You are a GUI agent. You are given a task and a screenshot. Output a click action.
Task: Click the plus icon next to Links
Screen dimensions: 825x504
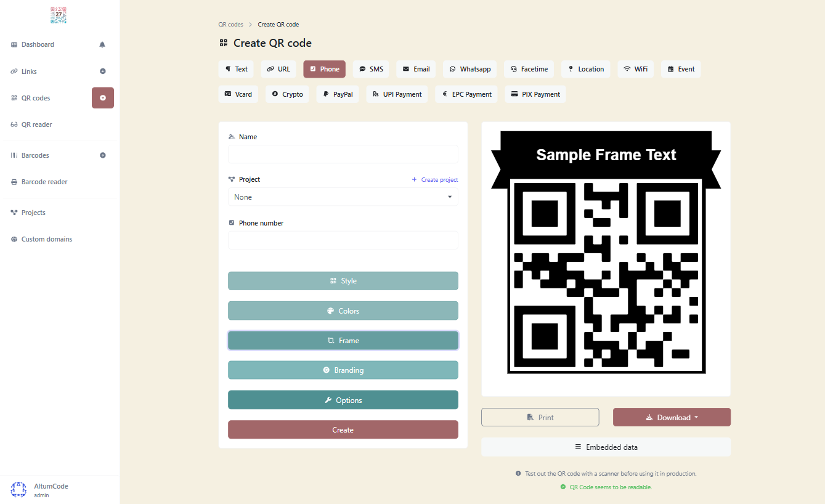pos(103,71)
